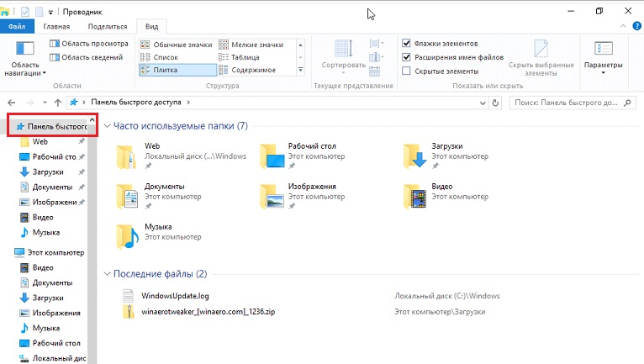The height and width of the screenshot is (364, 644).
Task: Select the Изображения folder tile icon
Action: click(272, 197)
